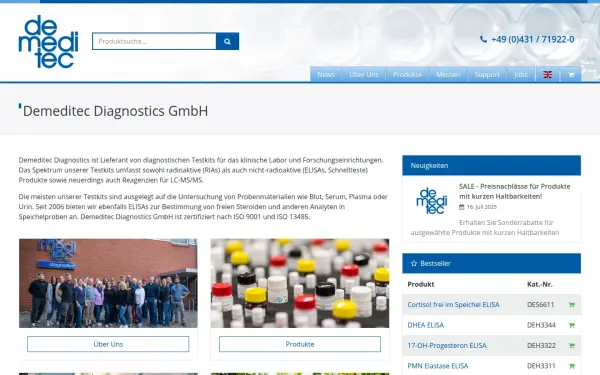Open the Über Uns menu item
The image size is (600, 375).
tap(364, 75)
